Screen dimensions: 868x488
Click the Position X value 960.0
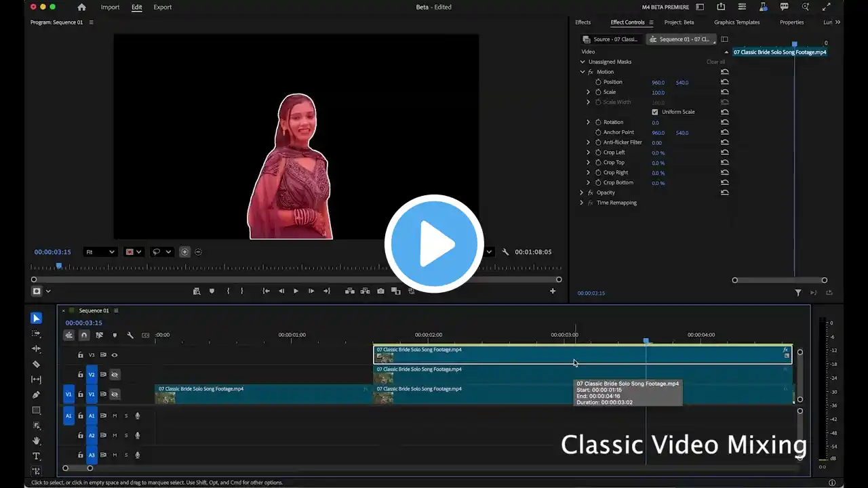(x=658, y=83)
